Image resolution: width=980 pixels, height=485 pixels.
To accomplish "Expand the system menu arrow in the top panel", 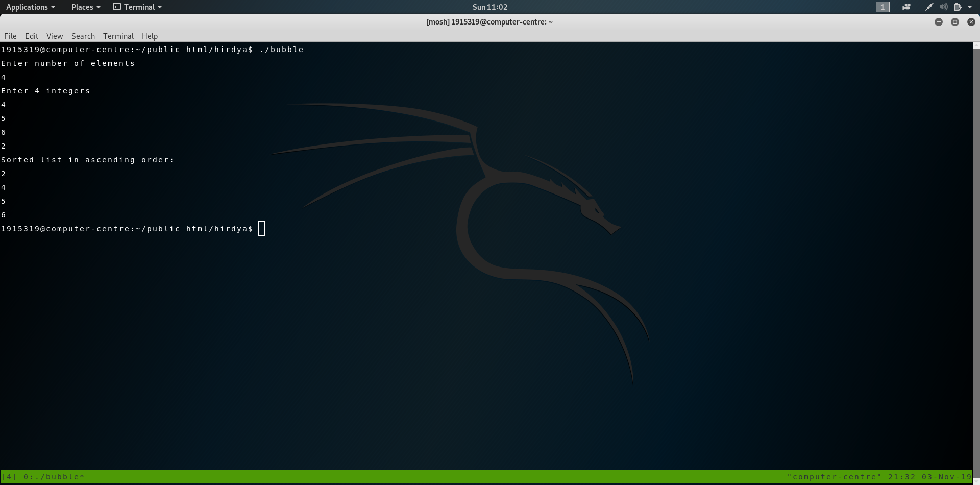I will (x=970, y=7).
